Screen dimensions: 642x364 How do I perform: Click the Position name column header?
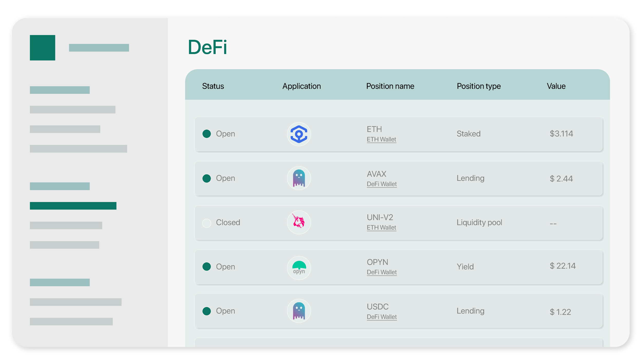coord(390,86)
